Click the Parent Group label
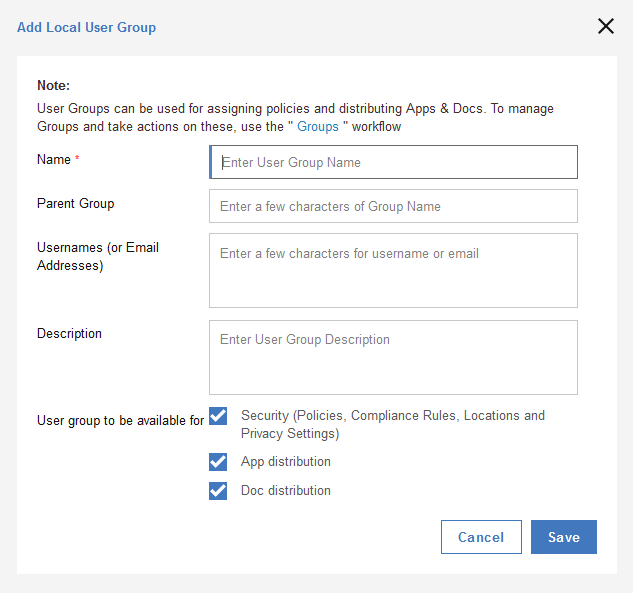Image resolution: width=633 pixels, height=593 pixels. [75, 203]
